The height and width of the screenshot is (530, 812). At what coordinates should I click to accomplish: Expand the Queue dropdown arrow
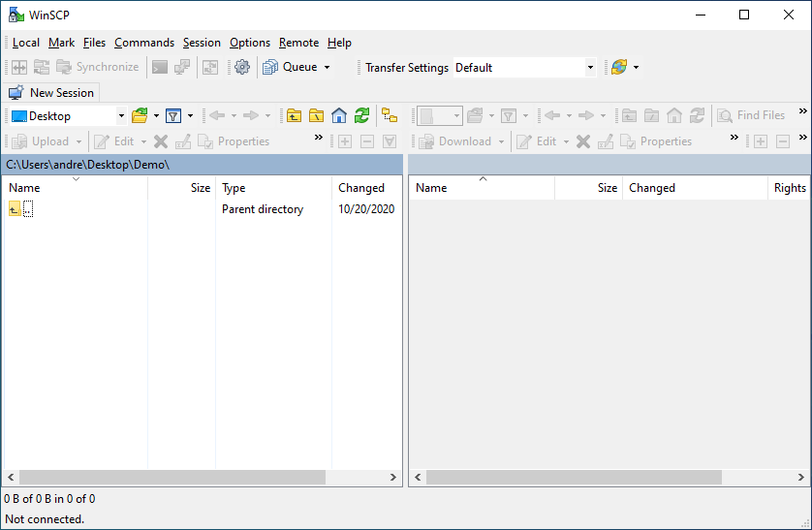tap(327, 67)
